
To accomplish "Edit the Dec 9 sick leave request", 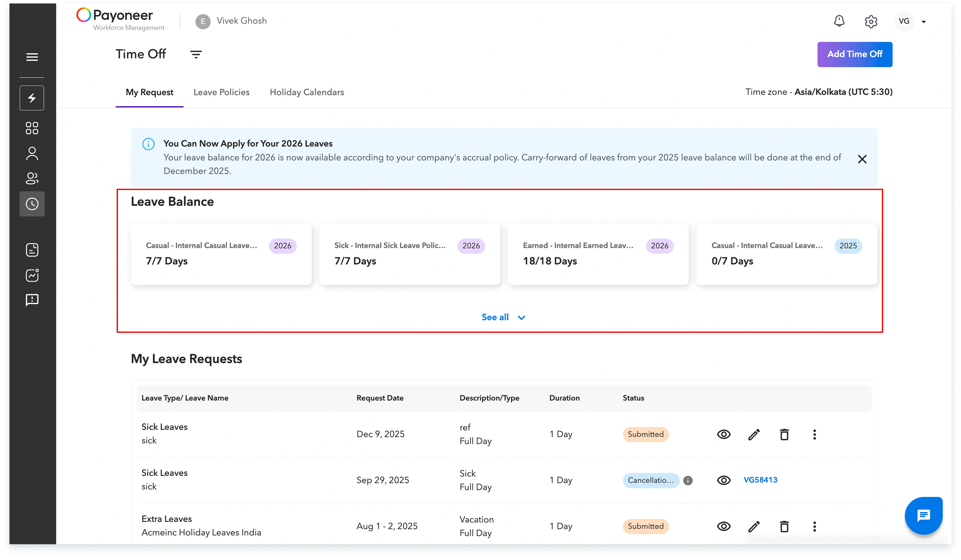I will [x=754, y=435].
